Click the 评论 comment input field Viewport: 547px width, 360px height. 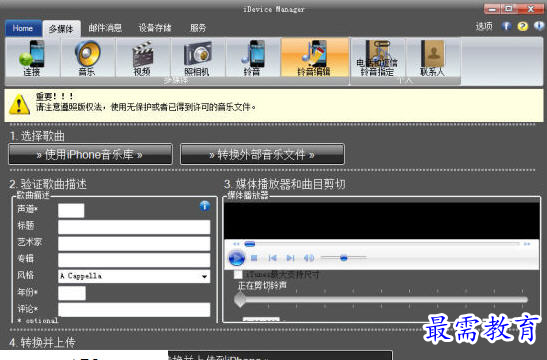click(x=134, y=309)
